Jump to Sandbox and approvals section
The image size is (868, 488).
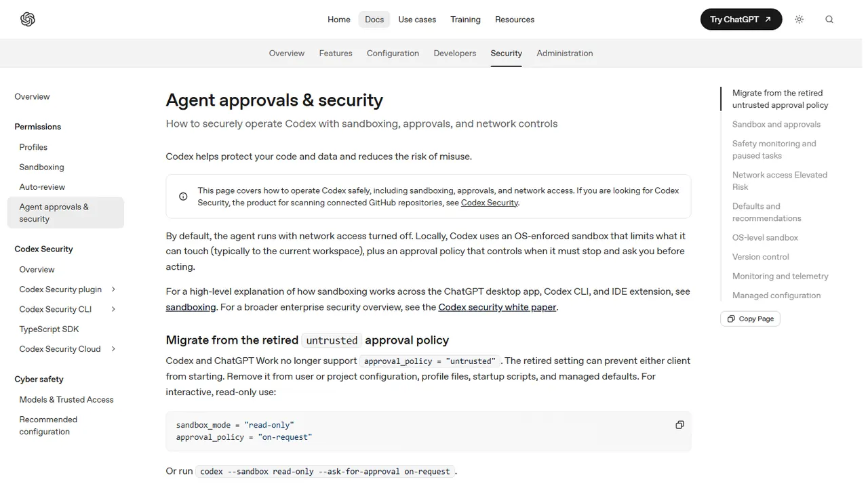click(x=776, y=125)
